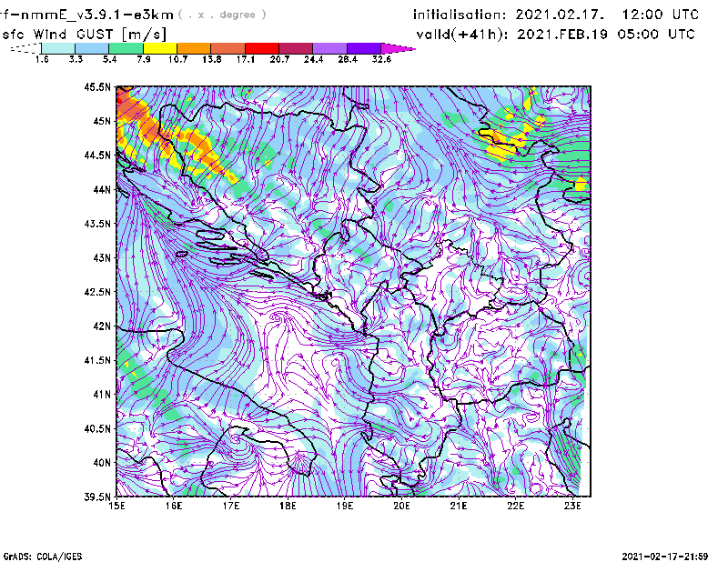728x562 pixels.
Task: Click the valid date '2021.FEB.19'
Action: pyautogui.click(x=562, y=35)
